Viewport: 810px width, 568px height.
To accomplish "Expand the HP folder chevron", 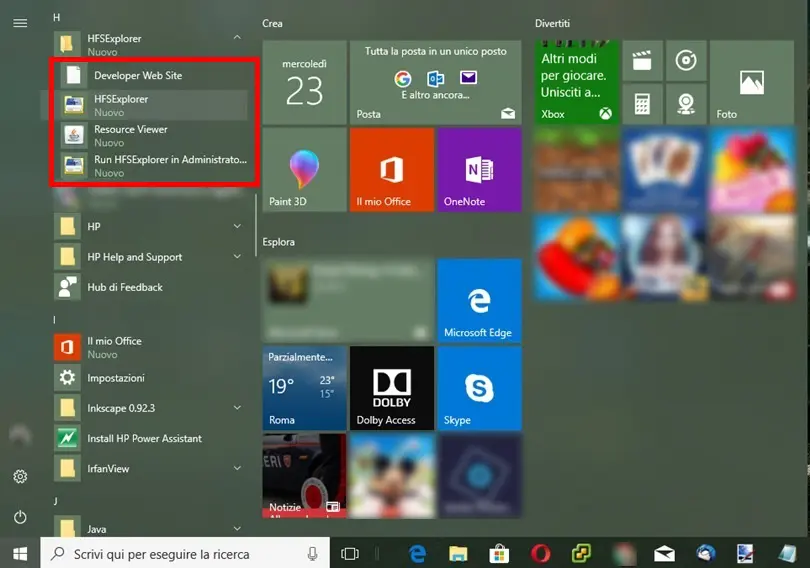I will tap(237, 226).
